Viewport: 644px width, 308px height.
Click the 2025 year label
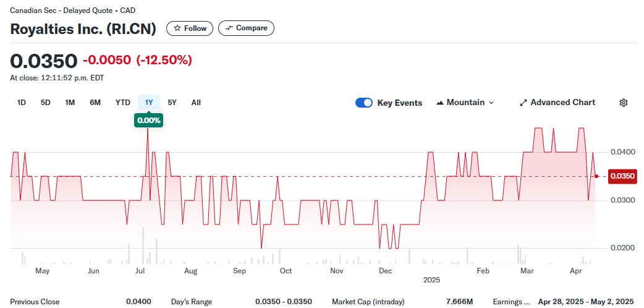pyautogui.click(x=431, y=280)
